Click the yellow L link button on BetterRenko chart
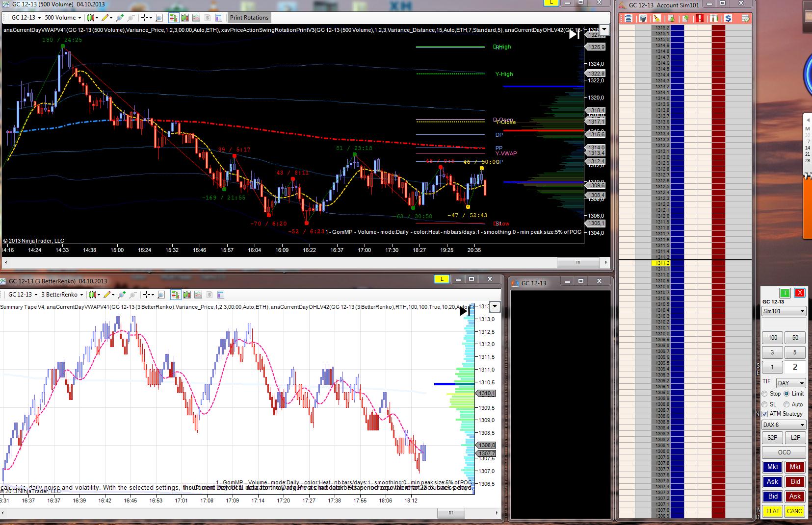This screenshot has height=525, width=812. click(442, 279)
